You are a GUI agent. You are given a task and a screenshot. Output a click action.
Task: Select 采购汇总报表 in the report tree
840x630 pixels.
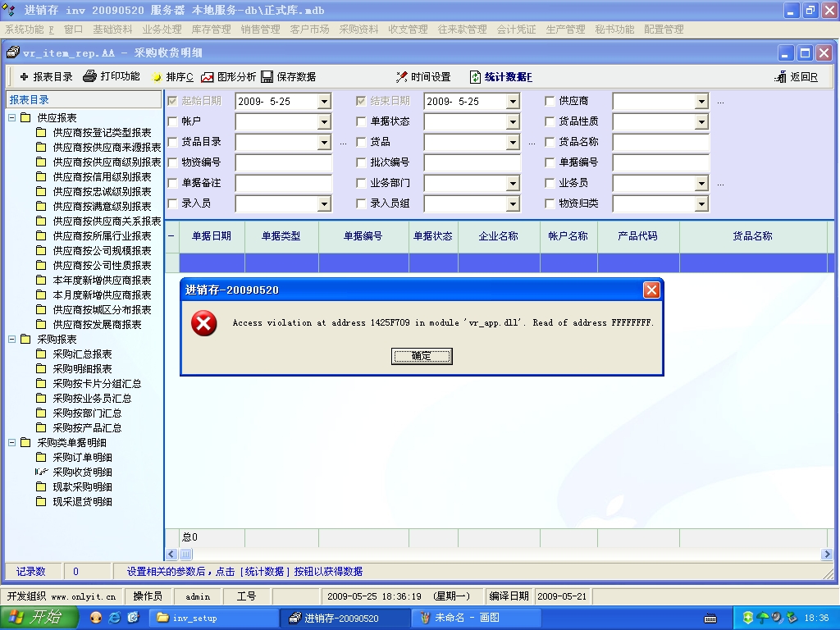(x=82, y=354)
